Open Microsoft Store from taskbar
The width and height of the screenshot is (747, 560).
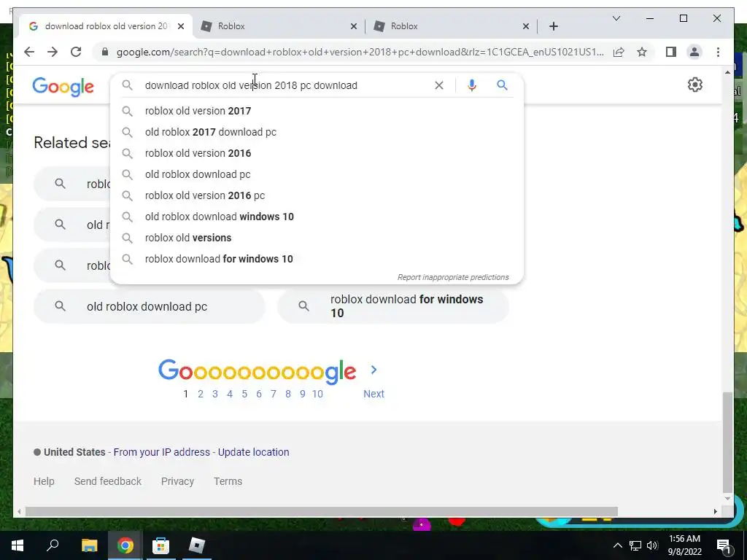(160, 545)
